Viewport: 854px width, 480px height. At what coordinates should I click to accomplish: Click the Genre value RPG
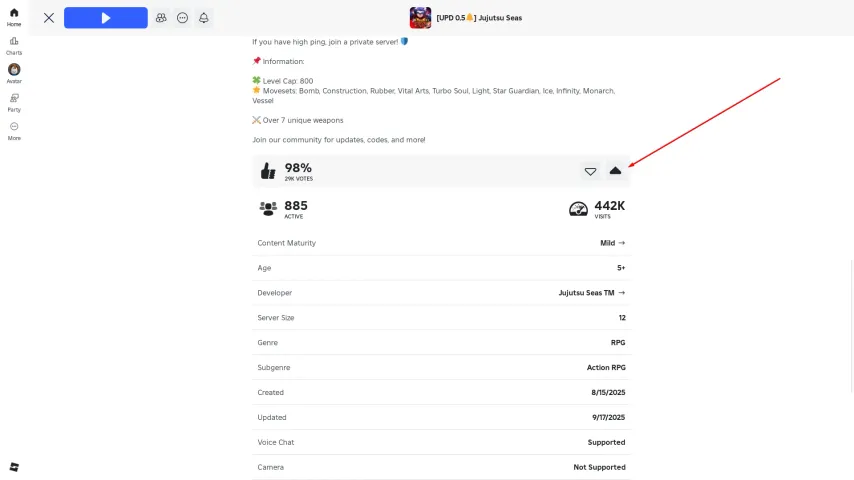[x=618, y=343]
